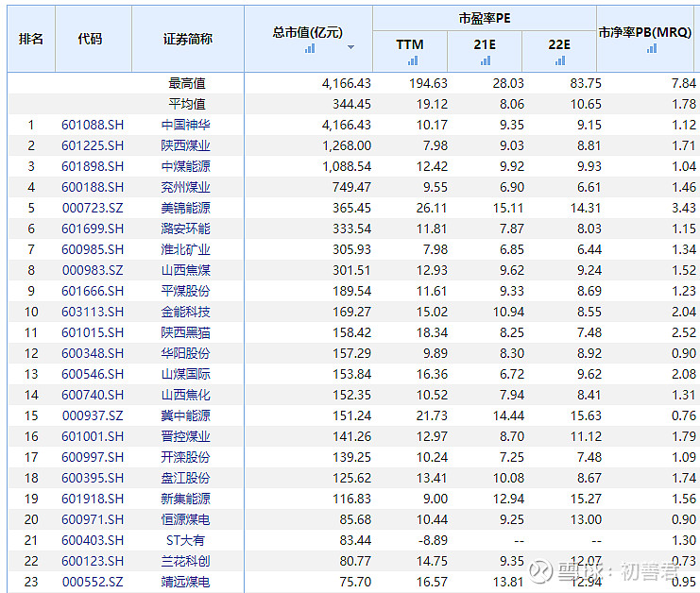Open stock code 601898.SH
The image size is (700, 593).
(x=93, y=166)
